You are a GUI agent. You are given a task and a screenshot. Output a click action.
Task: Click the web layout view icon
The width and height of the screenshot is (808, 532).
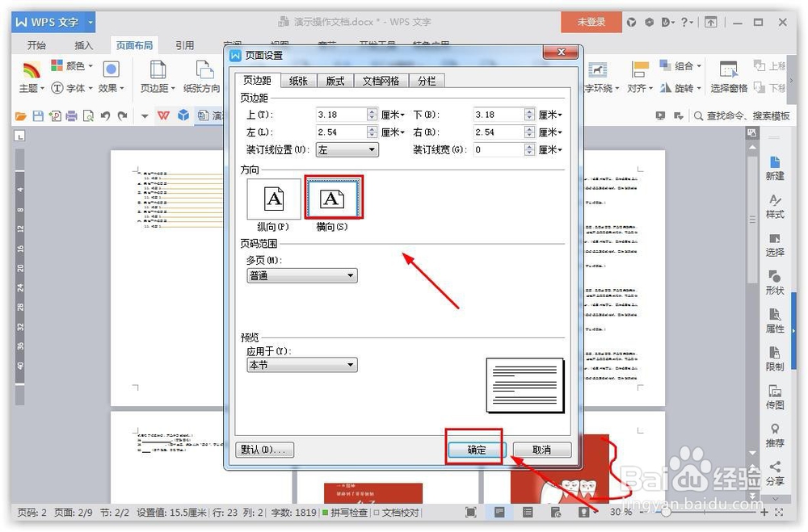pos(556,512)
